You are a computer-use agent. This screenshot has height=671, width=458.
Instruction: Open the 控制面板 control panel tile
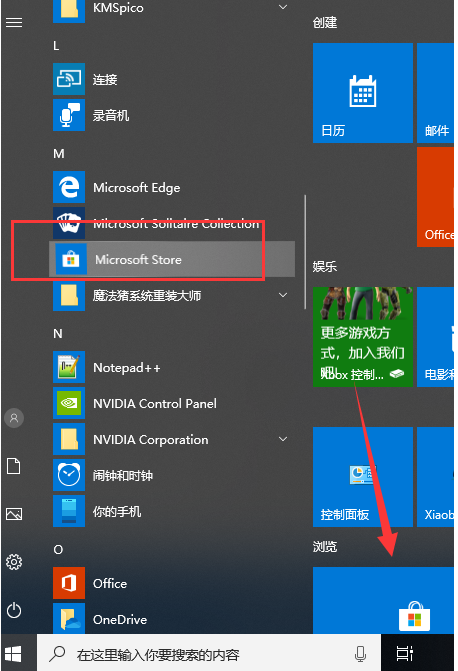(x=363, y=477)
